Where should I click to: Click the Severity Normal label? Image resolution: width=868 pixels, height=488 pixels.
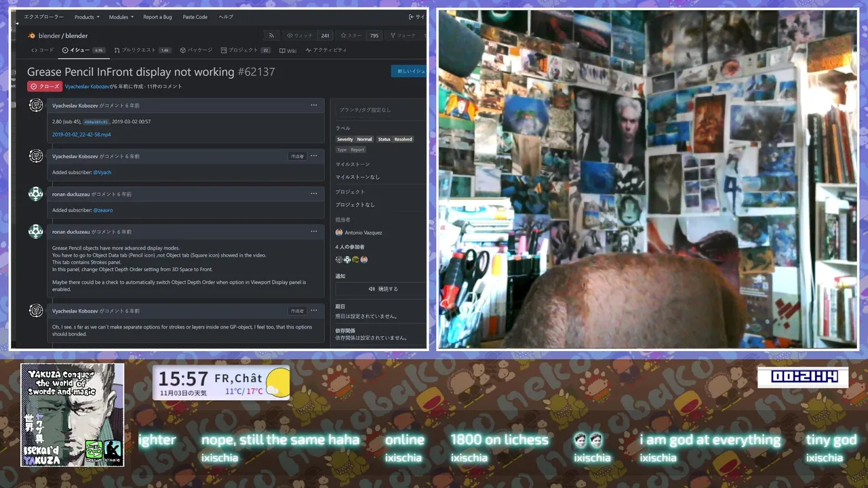(355, 139)
